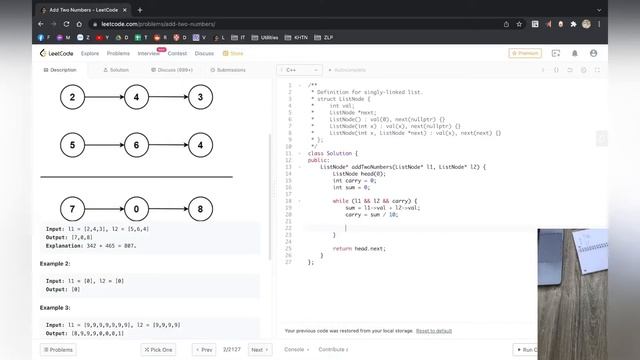Place cursor on empty line 22 in editor
The image size is (640, 360).
click(420, 228)
